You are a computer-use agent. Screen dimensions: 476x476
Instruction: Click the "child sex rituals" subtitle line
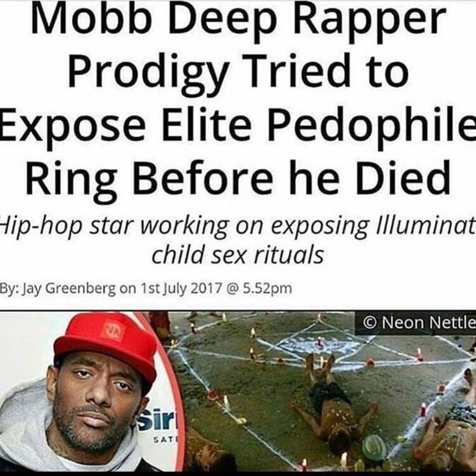238,254
